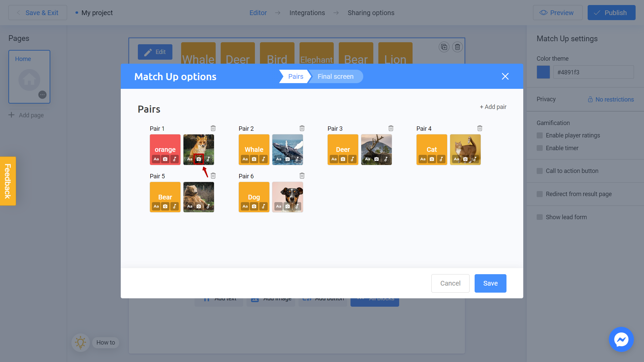Go to the Sharing options step

coord(371,13)
